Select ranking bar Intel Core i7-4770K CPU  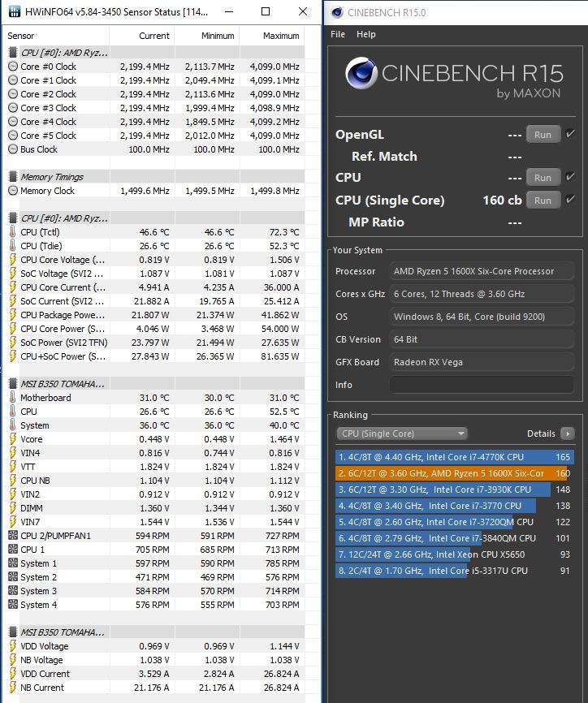pos(454,457)
